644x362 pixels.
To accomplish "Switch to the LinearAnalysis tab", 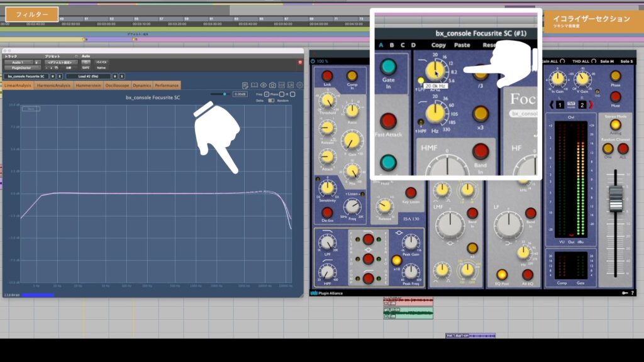I will point(18,85).
